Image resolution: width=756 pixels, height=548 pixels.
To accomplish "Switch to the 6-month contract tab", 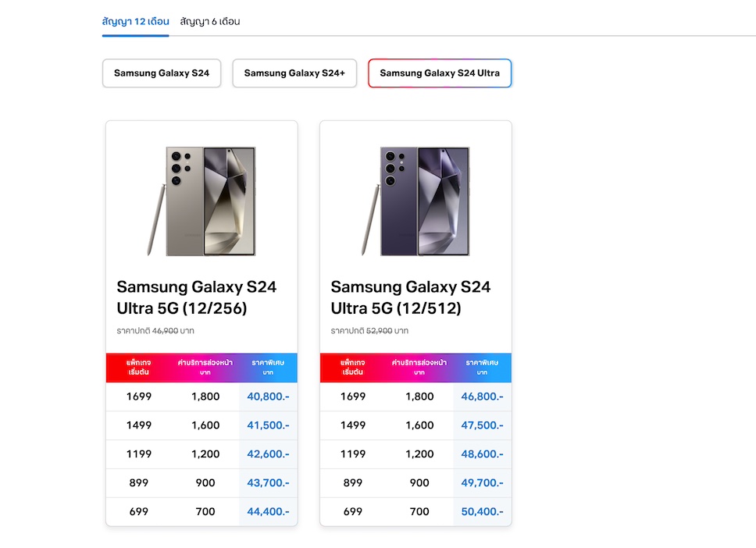I will tap(209, 22).
